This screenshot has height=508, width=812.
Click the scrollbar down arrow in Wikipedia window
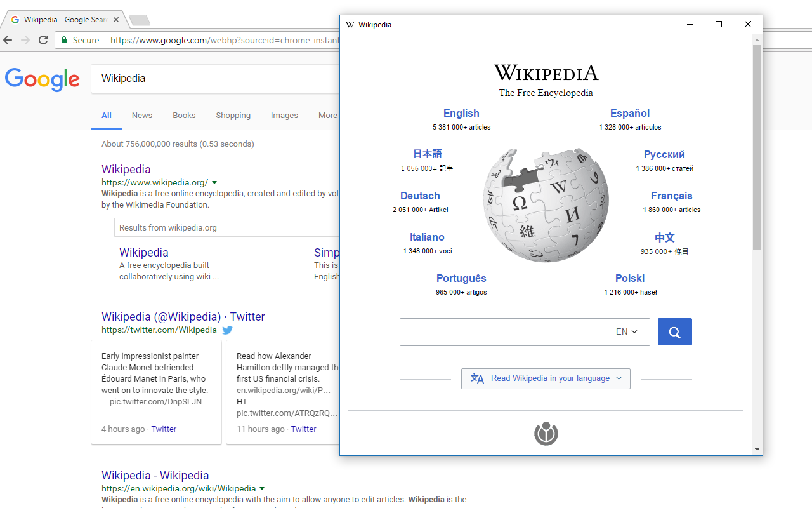757,450
